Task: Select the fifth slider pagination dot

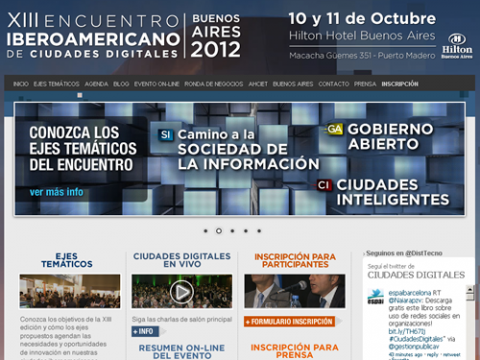Action: [x=259, y=231]
